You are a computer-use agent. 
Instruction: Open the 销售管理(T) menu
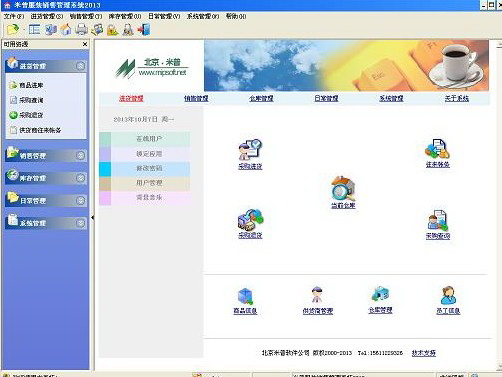pos(86,16)
